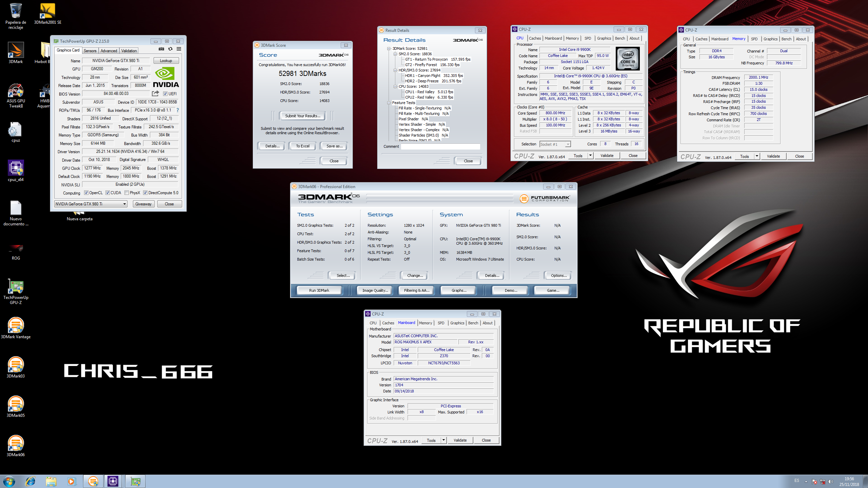Click the CPU-Z taskbar button
This screenshot has height=488, width=868.
[113, 481]
